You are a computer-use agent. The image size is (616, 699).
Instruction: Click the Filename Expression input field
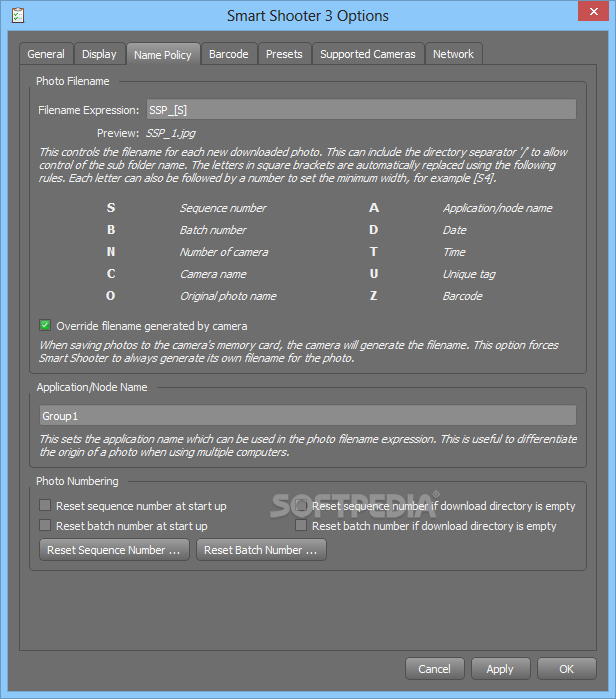361,110
